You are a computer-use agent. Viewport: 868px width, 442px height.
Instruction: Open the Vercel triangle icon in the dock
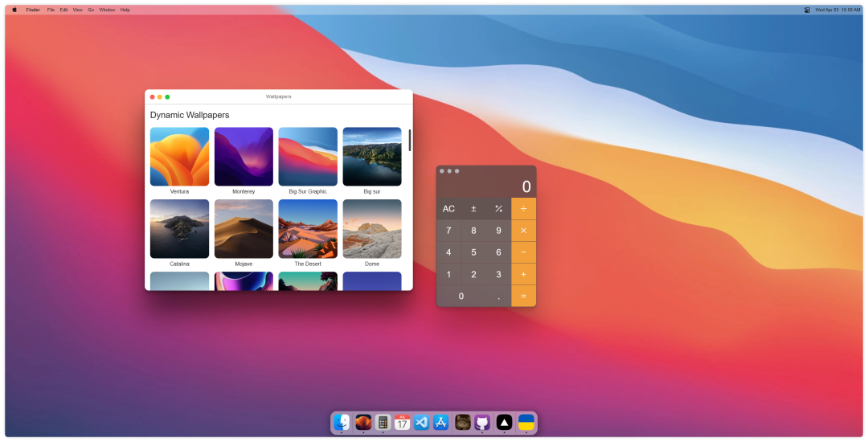pos(504,422)
